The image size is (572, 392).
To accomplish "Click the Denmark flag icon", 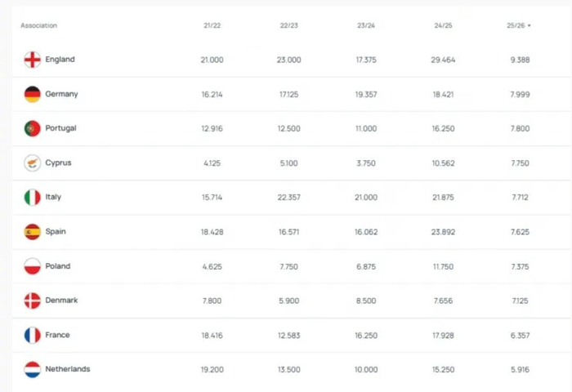I will [x=33, y=301].
